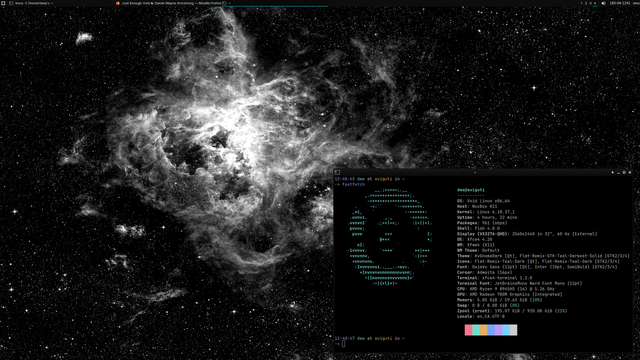Click the 'Terminal: xfce4-terminal' line
The image size is (640, 360).
click(x=495, y=278)
